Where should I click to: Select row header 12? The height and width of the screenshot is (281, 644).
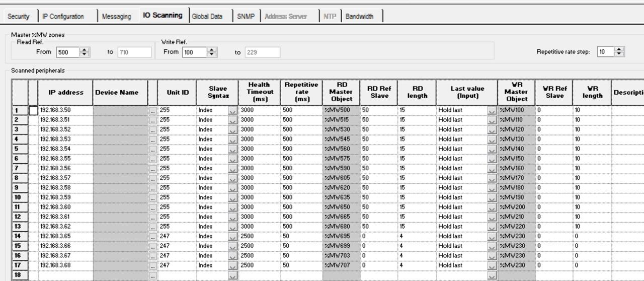point(20,217)
